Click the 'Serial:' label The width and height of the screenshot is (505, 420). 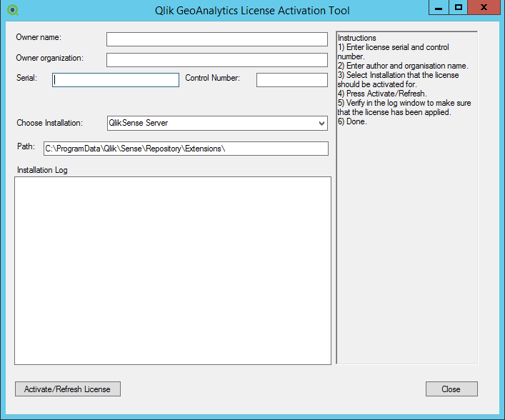(x=26, y=78)
